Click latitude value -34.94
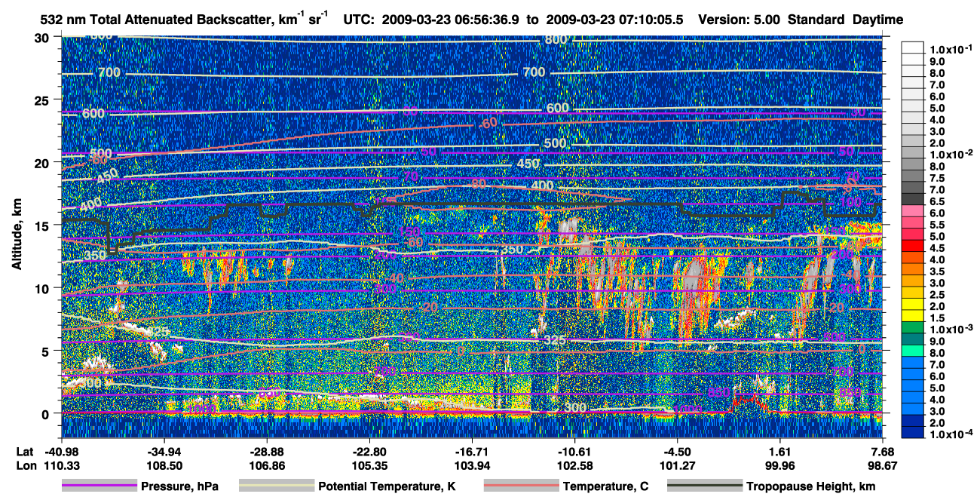This screenshot has height=503, width=980. click(x=164, y=451)
